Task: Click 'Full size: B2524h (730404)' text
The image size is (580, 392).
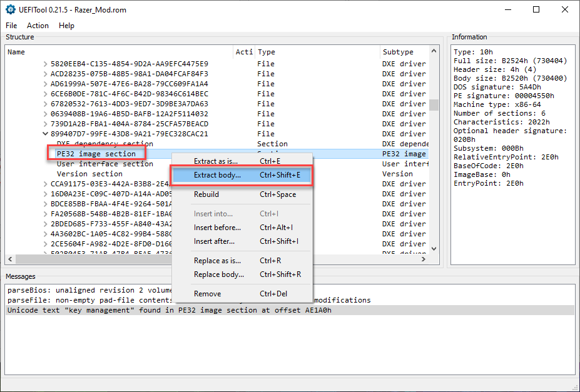Action: pos(510,61)
